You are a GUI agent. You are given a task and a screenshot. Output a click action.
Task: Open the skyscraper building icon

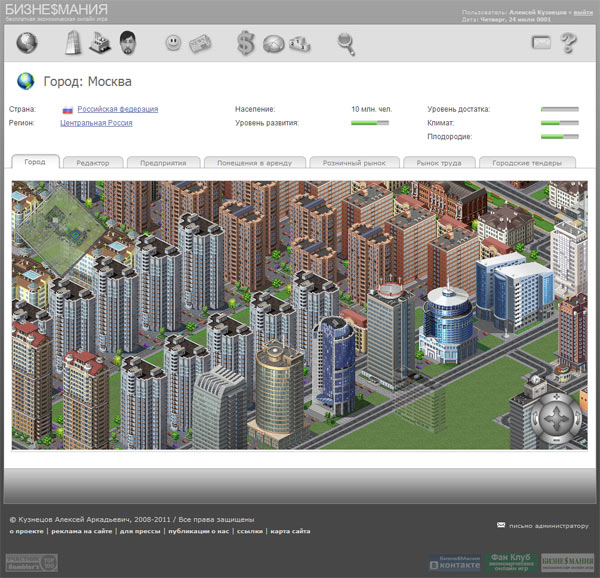point(73,43)
